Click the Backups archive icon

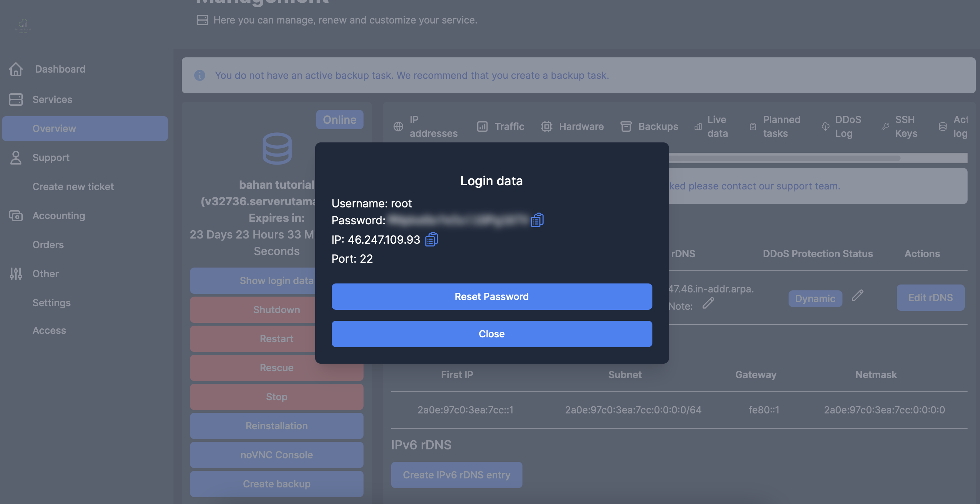point(626,127)
